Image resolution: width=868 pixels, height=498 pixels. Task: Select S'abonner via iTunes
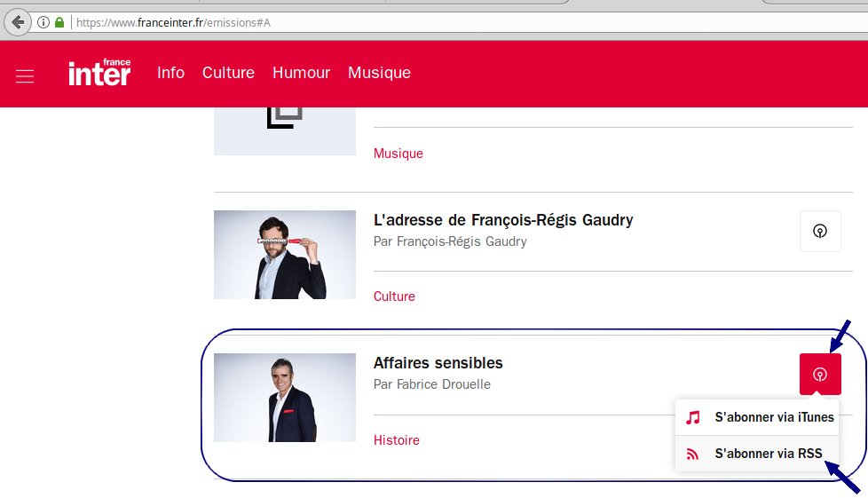coord(774,417)
